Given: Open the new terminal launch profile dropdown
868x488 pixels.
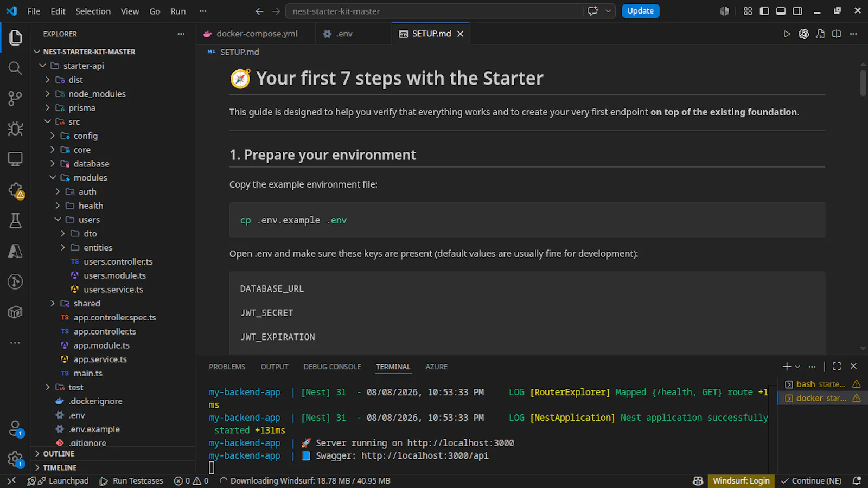Looking at the screenshot, I should [797, 367].
